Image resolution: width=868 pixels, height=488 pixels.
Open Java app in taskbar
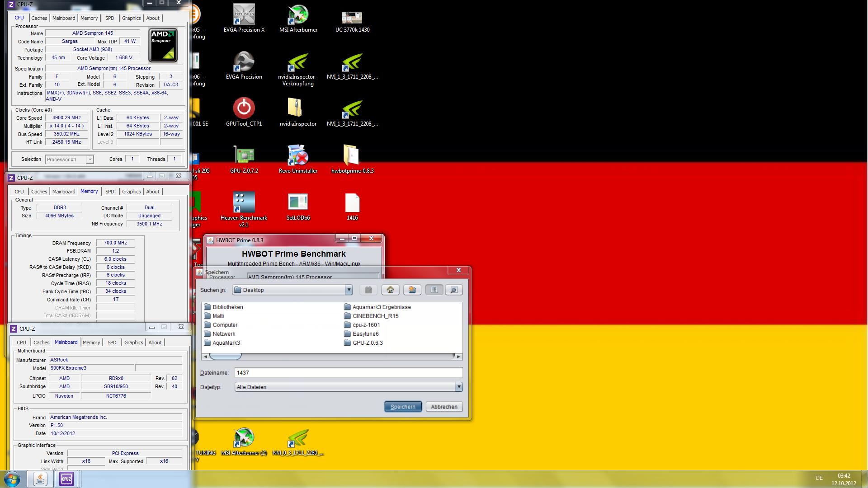tap(40, 479)
